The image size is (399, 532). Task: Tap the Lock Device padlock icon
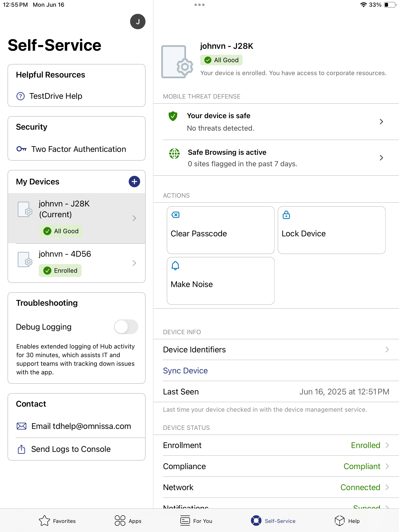(x=286, y=215)
